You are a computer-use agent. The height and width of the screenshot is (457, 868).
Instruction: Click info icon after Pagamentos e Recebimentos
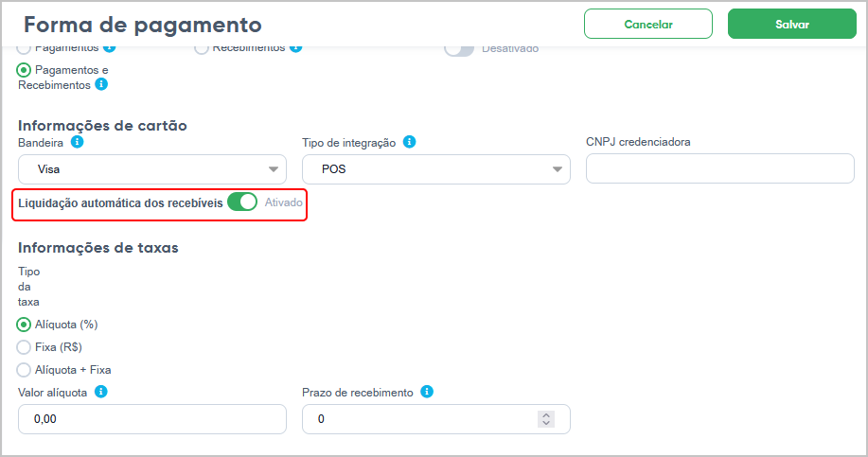101,84
